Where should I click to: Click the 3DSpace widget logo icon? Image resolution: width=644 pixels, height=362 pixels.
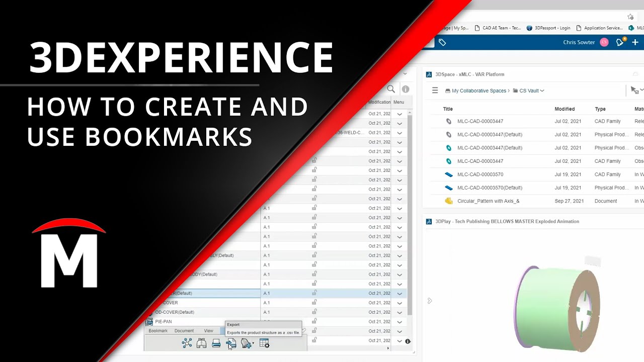(429, 74)
